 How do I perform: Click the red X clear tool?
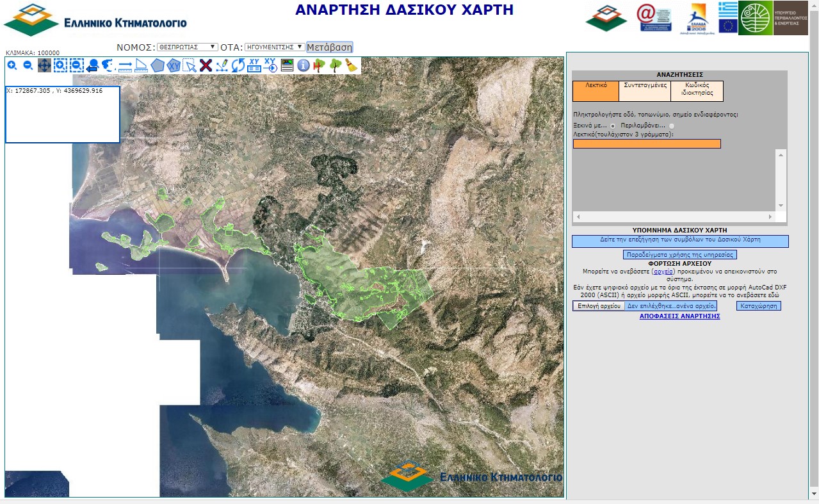click(x=206, y=65)
